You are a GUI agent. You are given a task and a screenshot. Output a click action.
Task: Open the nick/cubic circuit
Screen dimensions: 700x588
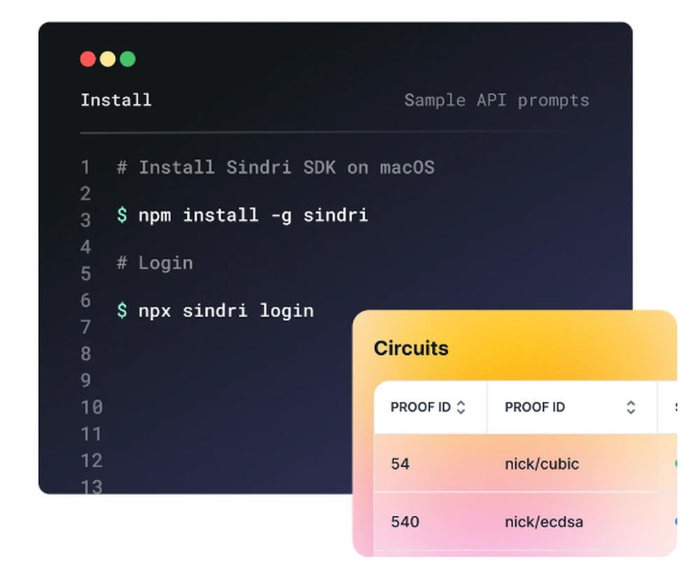[x=542, y=464]
